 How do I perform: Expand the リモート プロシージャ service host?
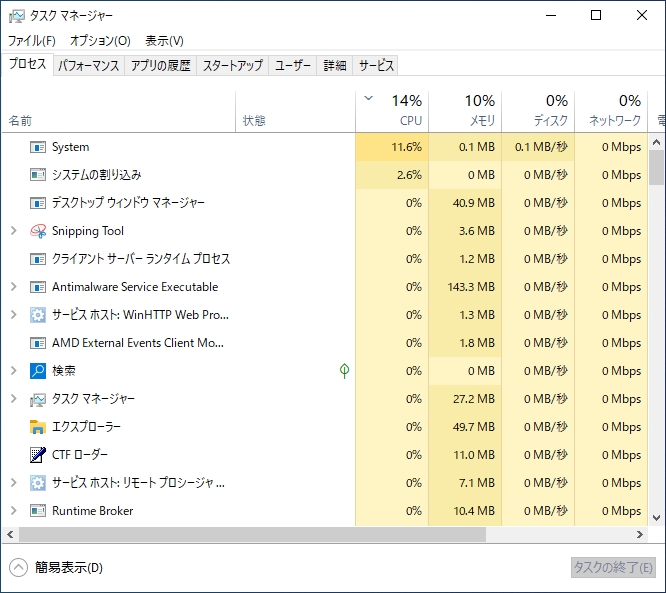click(14, 483)
